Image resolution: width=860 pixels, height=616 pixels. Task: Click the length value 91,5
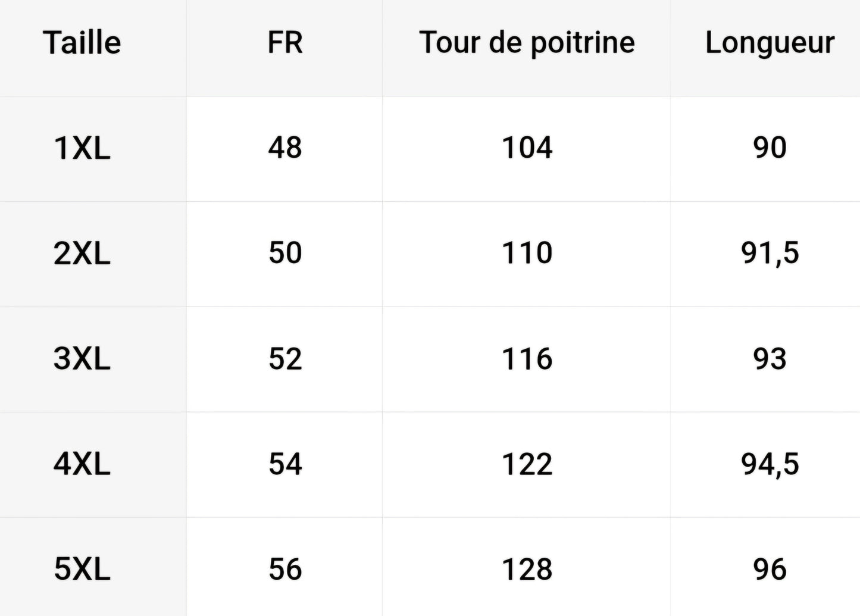[x=770, y=253]
